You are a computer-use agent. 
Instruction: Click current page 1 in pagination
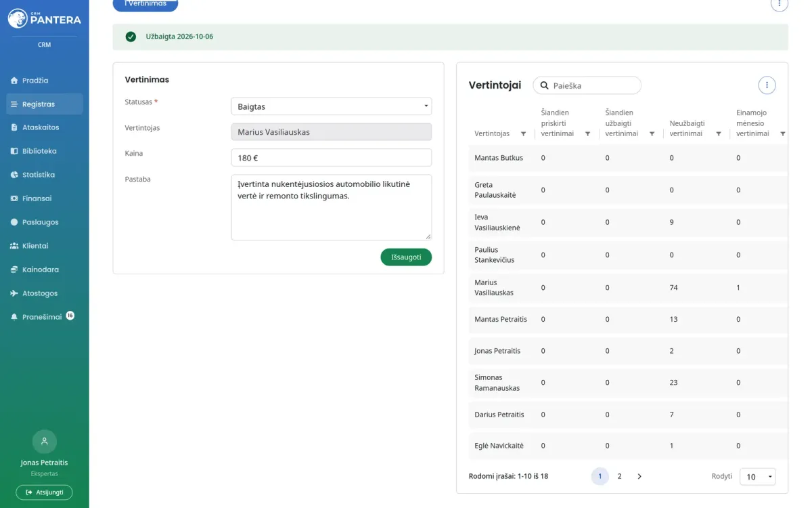pyautogui.click(x=600, y=476)
